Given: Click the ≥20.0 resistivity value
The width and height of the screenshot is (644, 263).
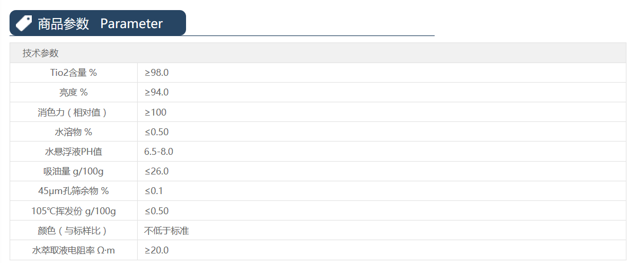Looking at the screenshot, I should pos(156,250).
